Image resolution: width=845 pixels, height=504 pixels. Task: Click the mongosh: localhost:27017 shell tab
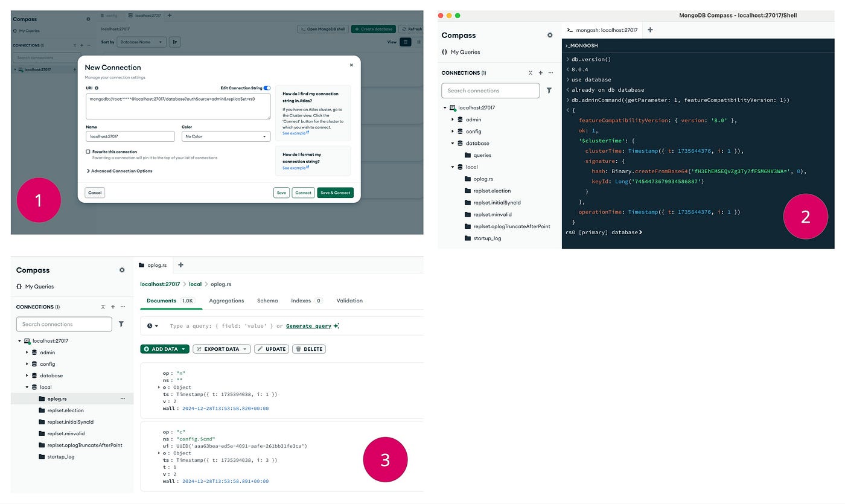point(602,30)
